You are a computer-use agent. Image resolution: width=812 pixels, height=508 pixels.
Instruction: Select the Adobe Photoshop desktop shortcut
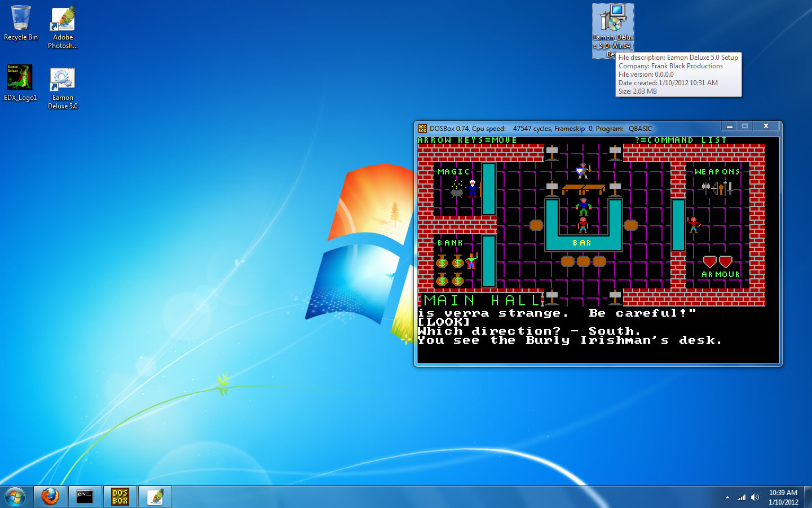(63, 28)
